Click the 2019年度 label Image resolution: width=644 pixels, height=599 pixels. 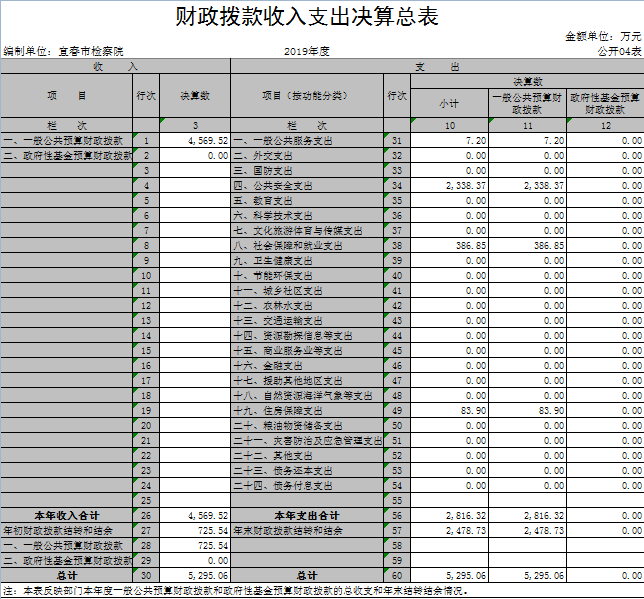coord(306,50)
